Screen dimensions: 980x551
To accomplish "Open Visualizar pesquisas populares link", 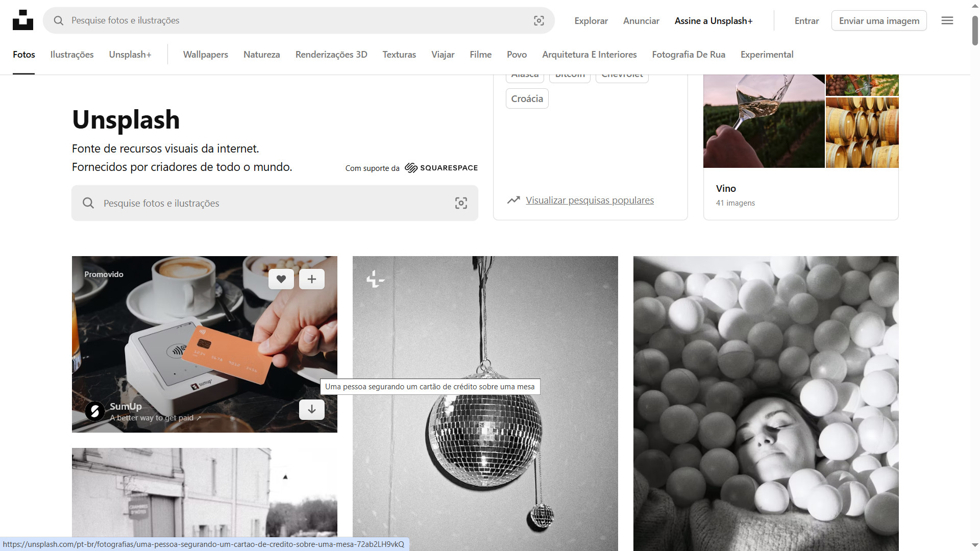I will (590, 201).
